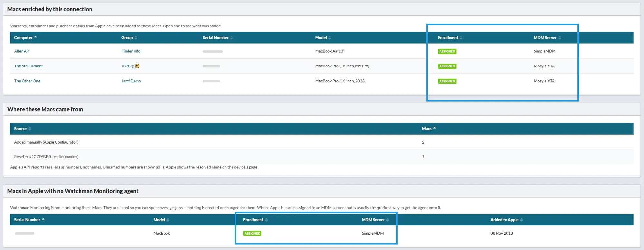Click the redacted serial in the no-agent table
The height and width of the screenshot is (250, 644).
point(24,233)
